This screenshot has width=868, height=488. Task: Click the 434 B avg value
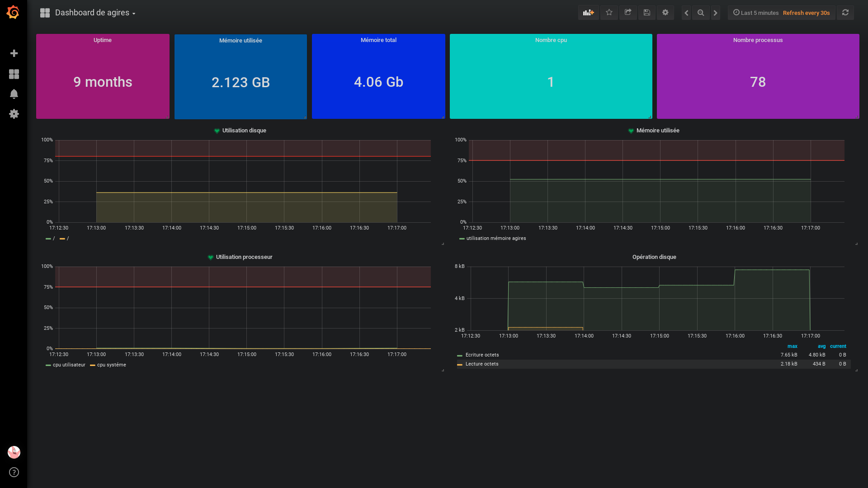pos(819,364)
